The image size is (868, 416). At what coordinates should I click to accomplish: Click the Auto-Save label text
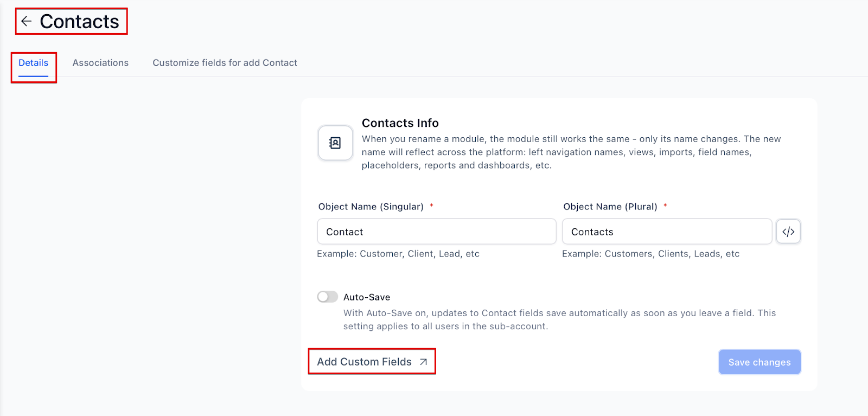(367, 297)
